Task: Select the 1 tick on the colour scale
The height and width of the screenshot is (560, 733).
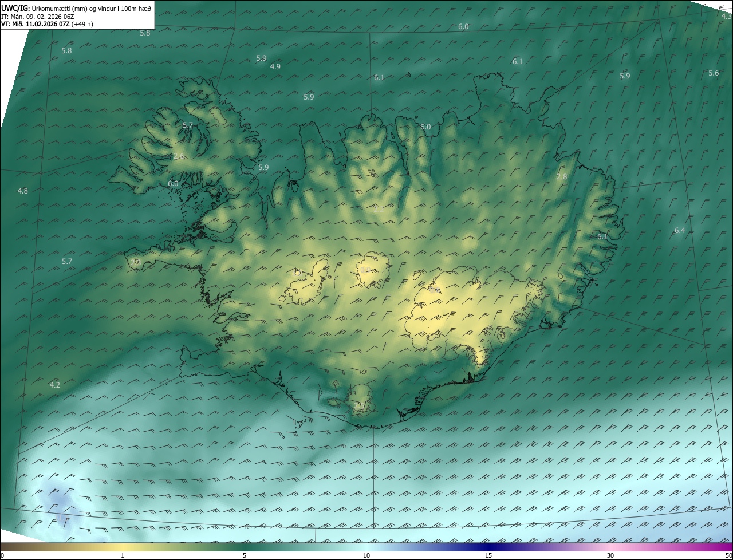Action: coord(123,555)
